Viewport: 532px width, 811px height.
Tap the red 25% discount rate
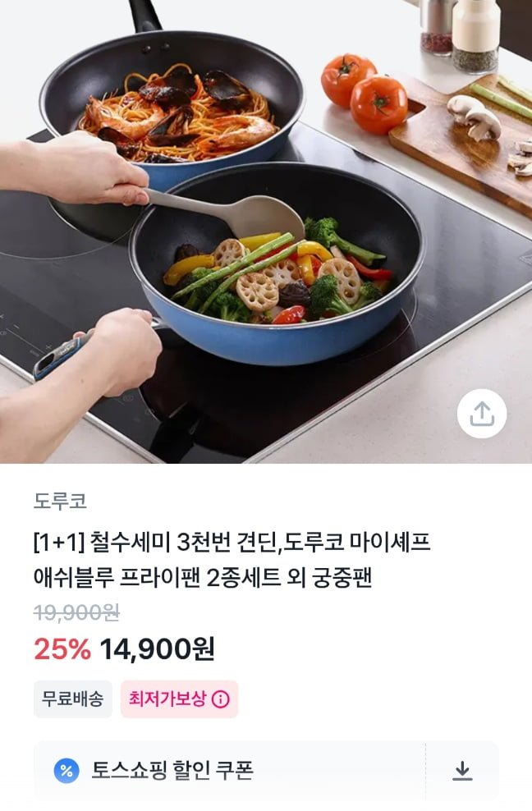(62, 649)
